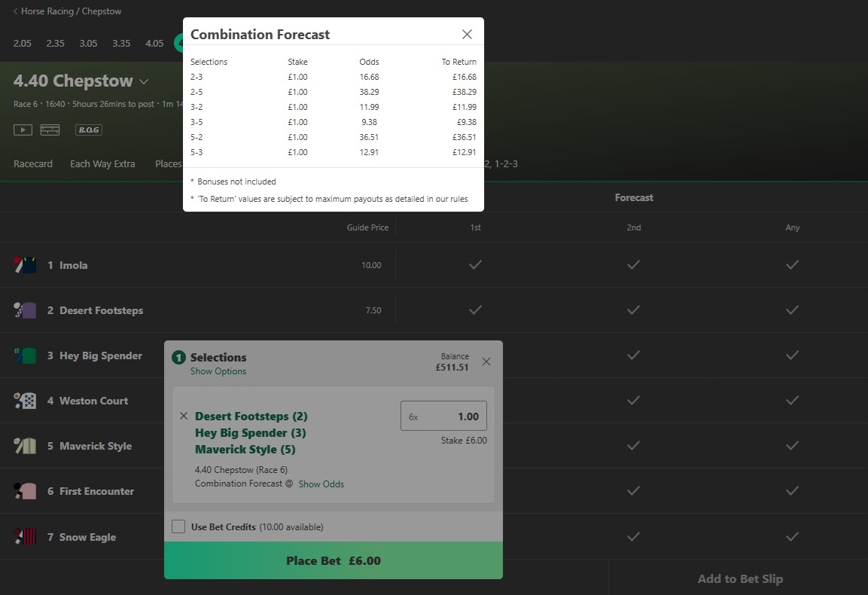
Task: Click Imola's racing silks
Action: tap(26, 264)
